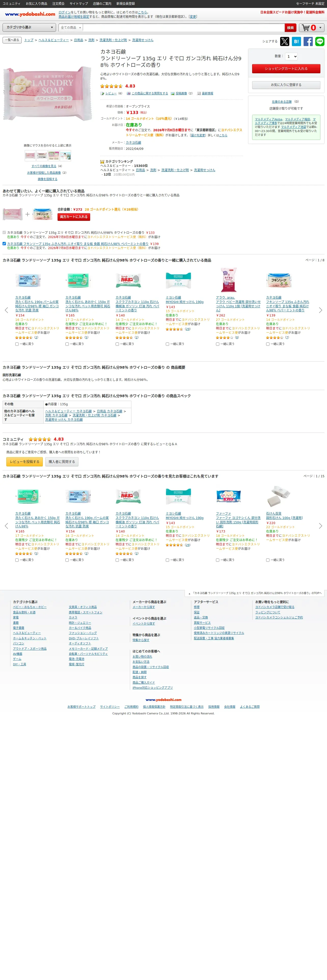Tick 一緒に買う for MIYOSHI in これも見ています carousel
Image resolution: width=327 pixels, height=980 pixels.
click(168, 560)
